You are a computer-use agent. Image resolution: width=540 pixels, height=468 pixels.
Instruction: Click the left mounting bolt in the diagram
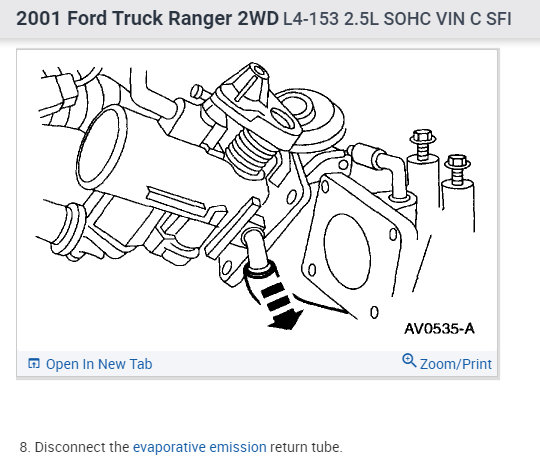[423, 145]
